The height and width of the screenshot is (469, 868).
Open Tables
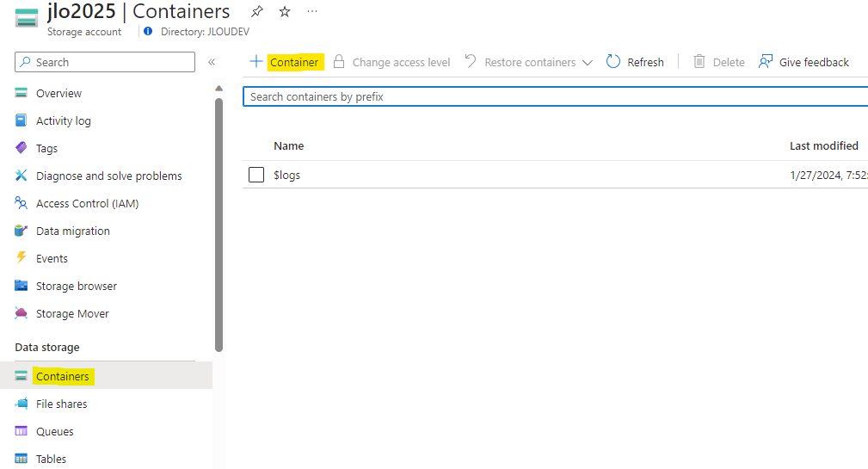point(51,459)
